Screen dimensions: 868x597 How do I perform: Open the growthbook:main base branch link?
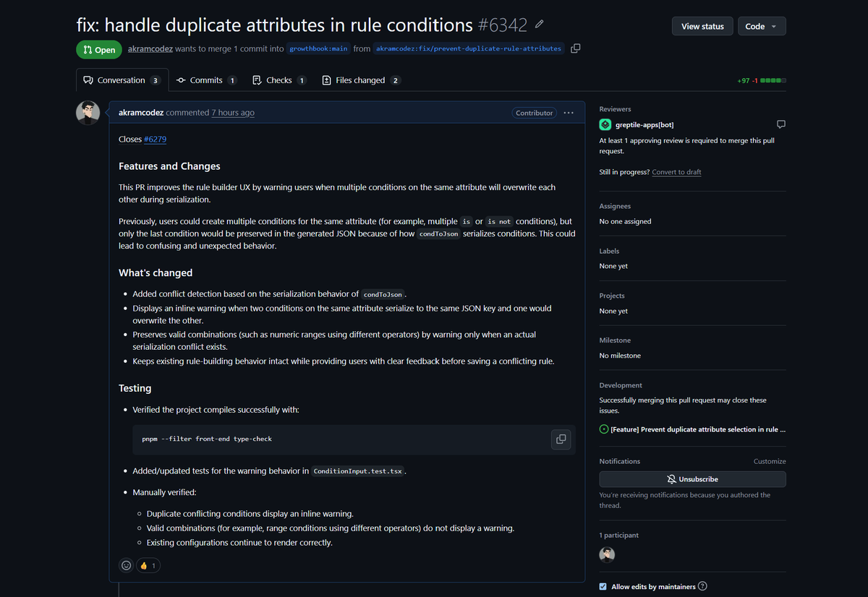click(318, 48)
